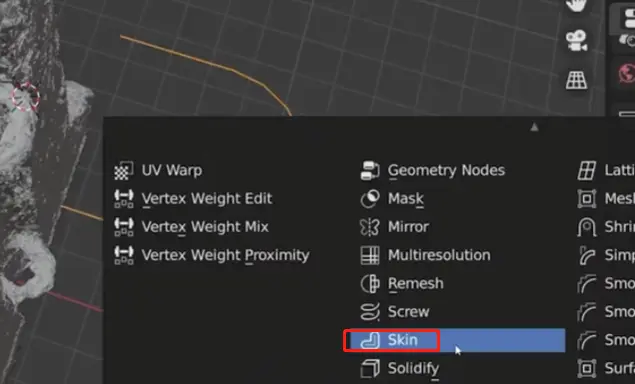Click the Mirror modifier icon

click(370, 227)
